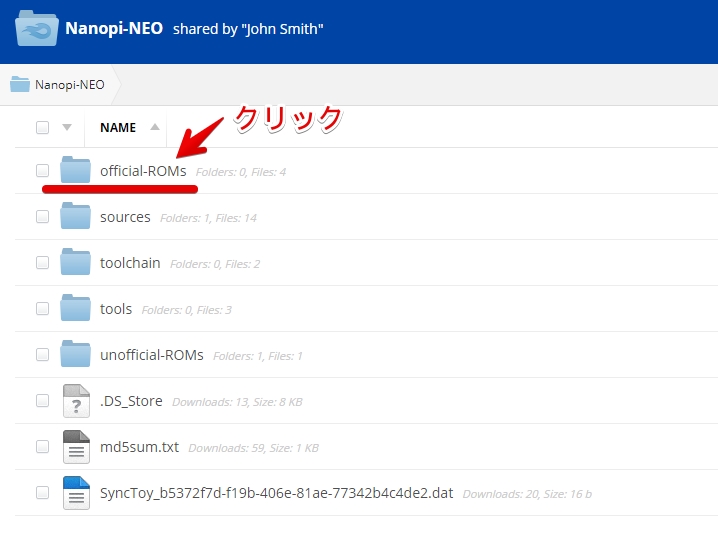Open the official-ROMs folder link
718x550 pixels.
point(143,171)
